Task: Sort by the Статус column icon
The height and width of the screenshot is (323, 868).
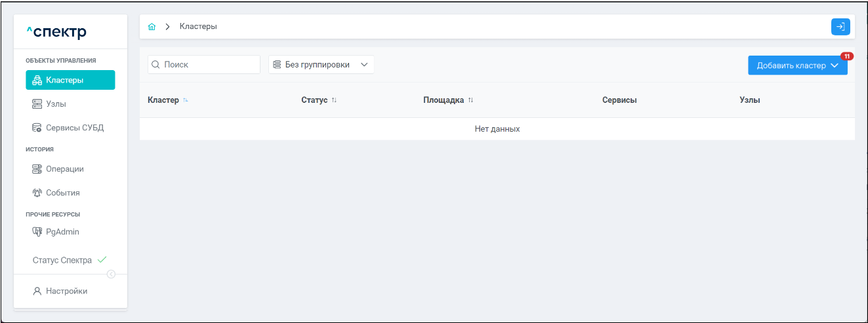Action: click(334, 100)
